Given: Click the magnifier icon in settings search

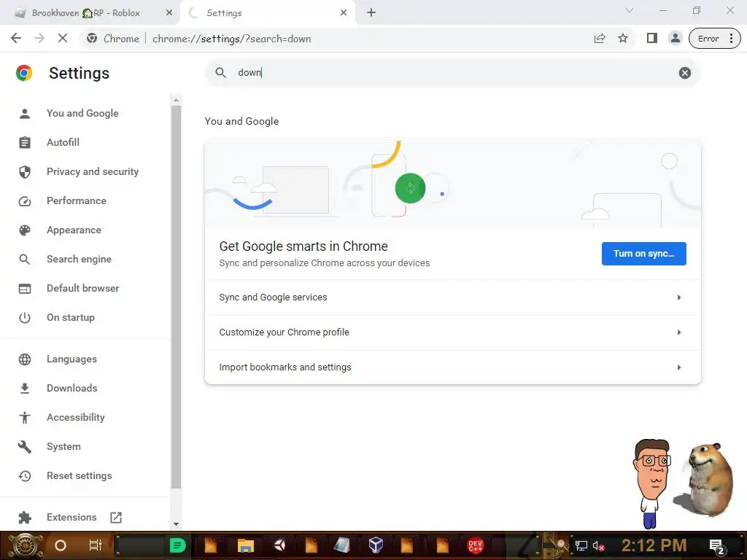Looking at the screenshot, I should [x=220, y=73].
